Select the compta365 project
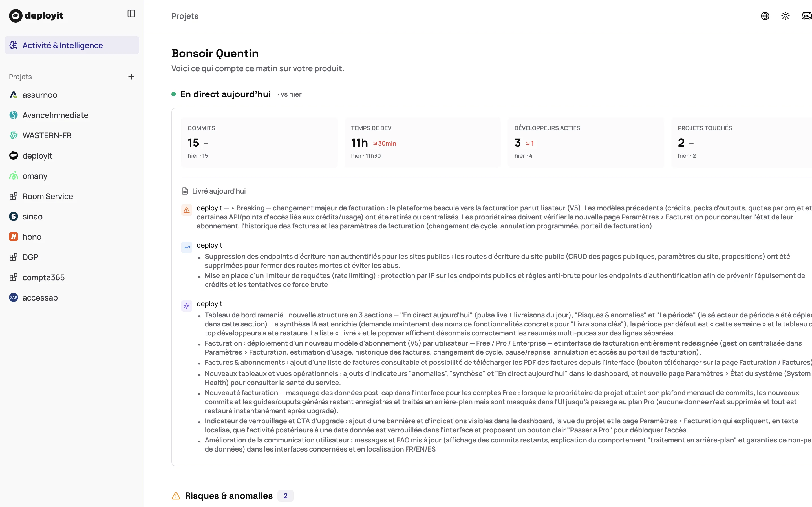Image resolution: width=812 pixels, height=507 pixels. 43,277
